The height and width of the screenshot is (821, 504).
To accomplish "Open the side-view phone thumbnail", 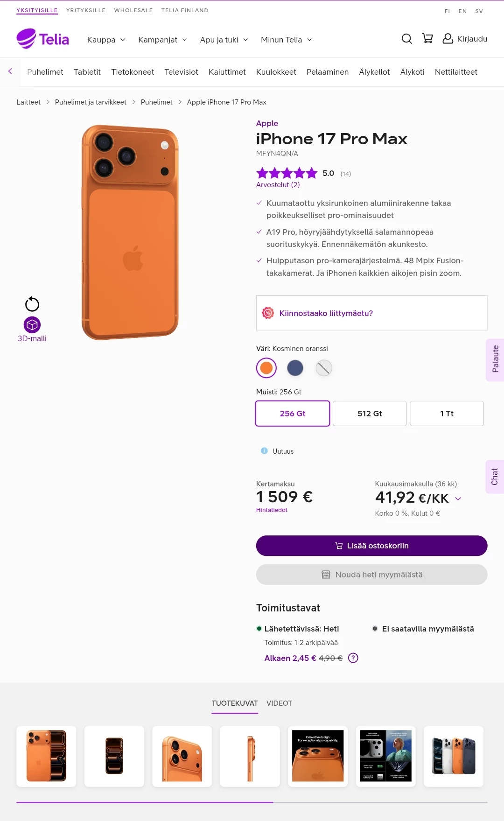I will point(250,756).
